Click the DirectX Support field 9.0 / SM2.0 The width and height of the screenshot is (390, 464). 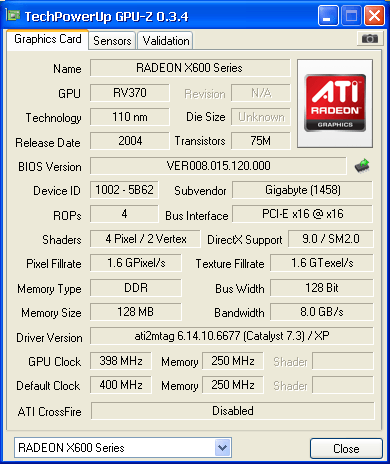pos(331,239)
